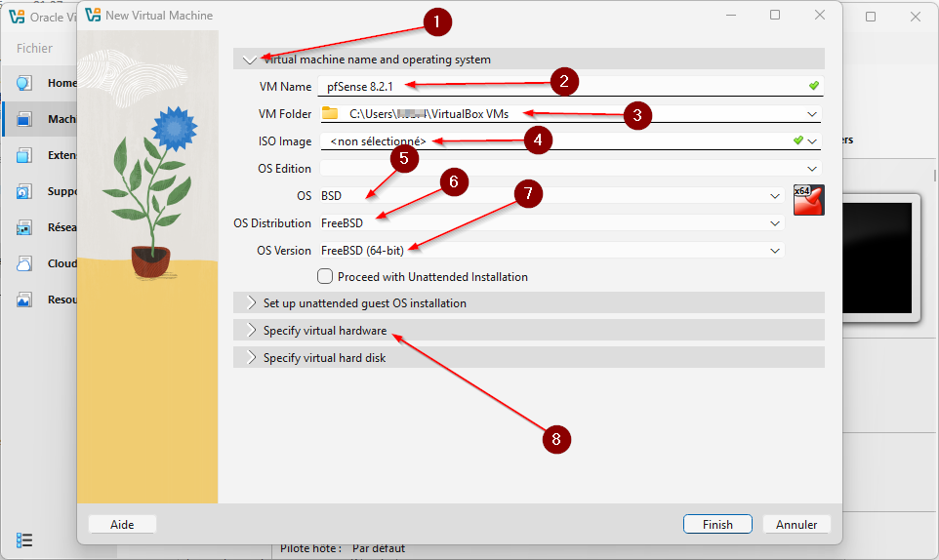The image size is (939, 560).
Task: Open the OS Version dropdown
Action: [551, 251]
